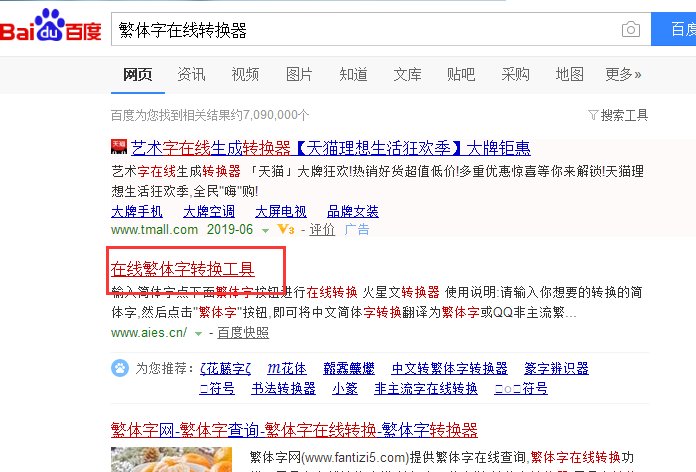The height and width of the screenshot is (472, 696).
Task: Click the 大屏电视 sublink
Action: [x=281, y=211]
